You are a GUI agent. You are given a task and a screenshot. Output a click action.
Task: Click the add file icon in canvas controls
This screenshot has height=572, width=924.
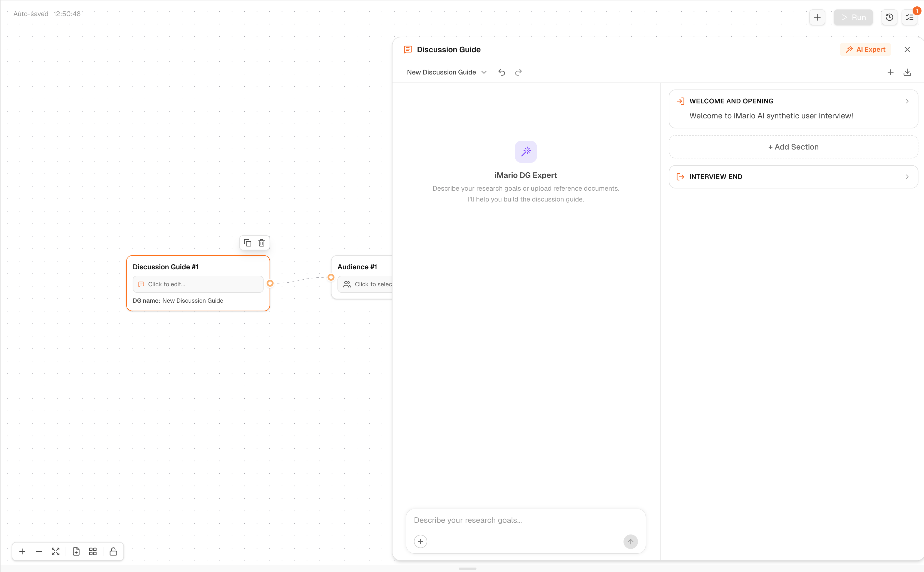tap(76, 551)
